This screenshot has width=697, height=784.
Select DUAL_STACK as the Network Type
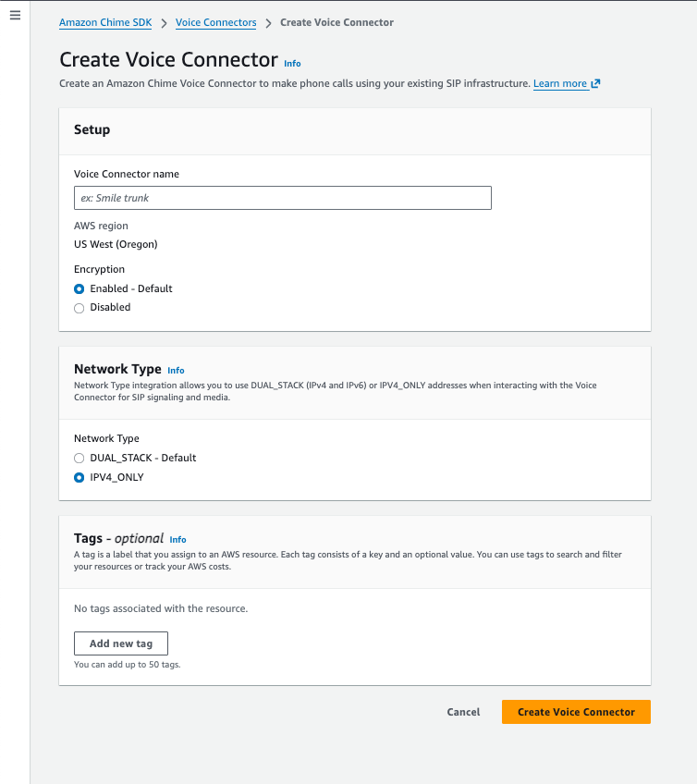(x=79, y=458)
